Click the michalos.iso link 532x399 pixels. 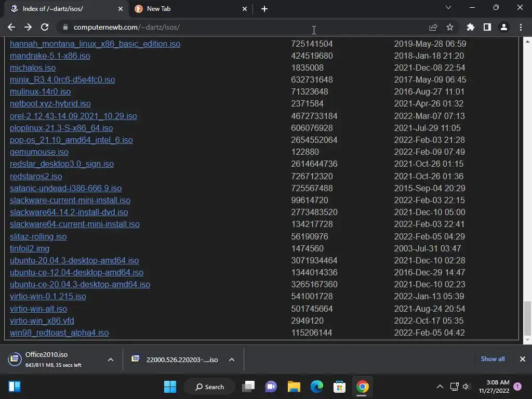point(33,68)
